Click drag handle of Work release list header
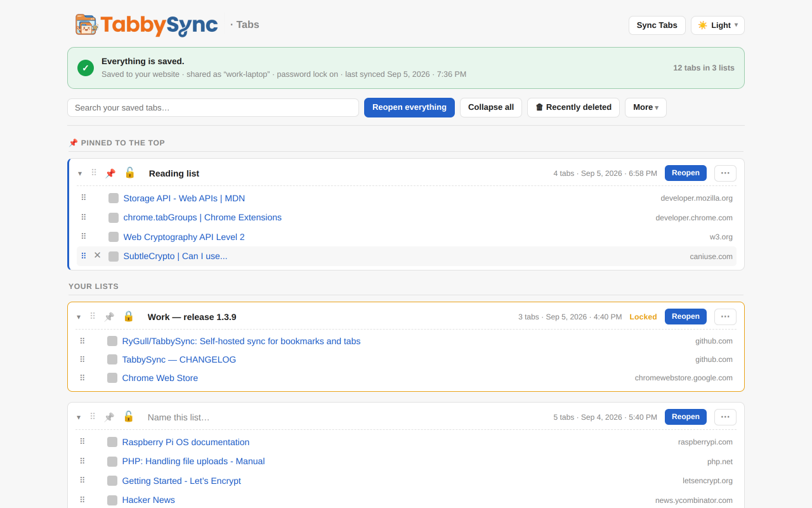The width and height of the screenshot is (812, 508). tap(93, 316)
